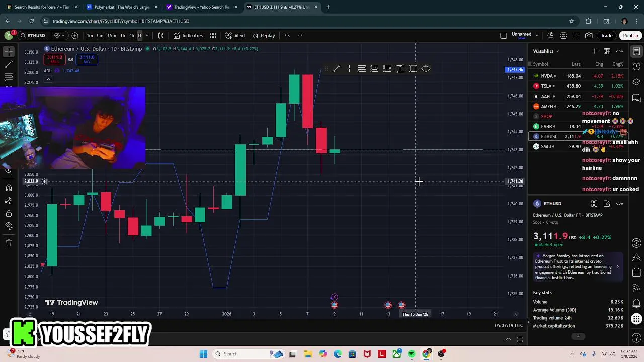Viewport: 644px width, 362px height.
Task: Expand more key stats chevron
Action: [578, 336]
